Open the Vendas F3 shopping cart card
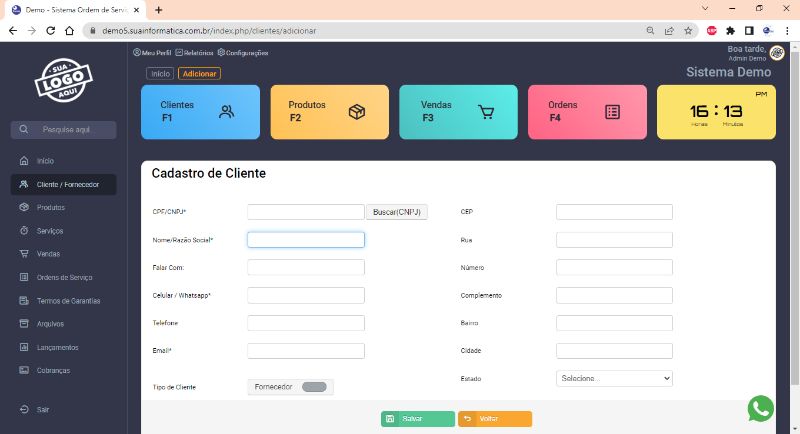Screen dimensions: 800x434 (x=458, y=112)
